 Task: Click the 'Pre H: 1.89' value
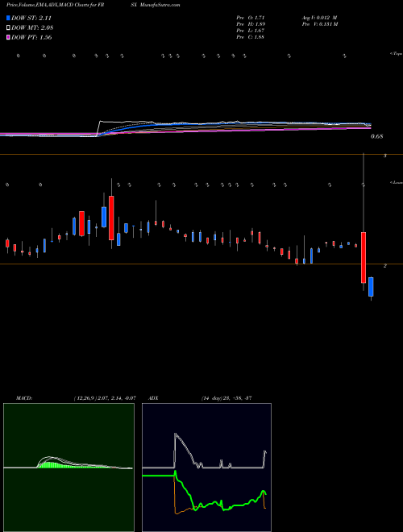click(251, 23)
